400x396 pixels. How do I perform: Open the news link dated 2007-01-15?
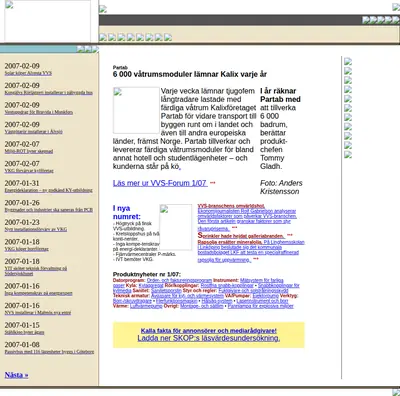(24, 332)
